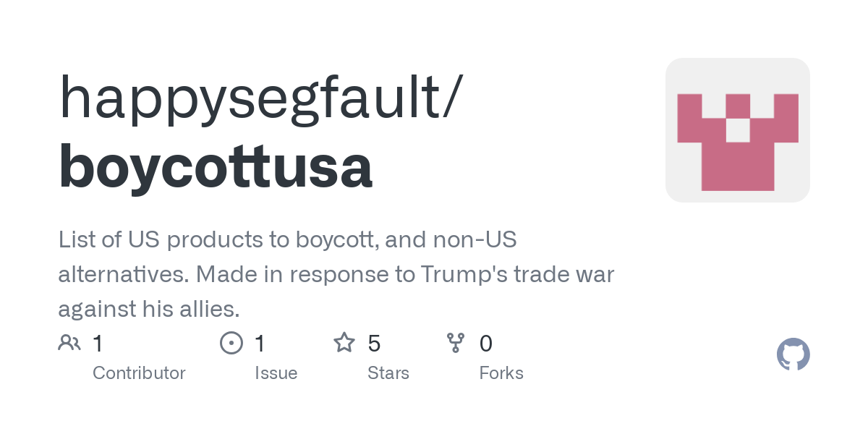Click the issue count number 1
Image resolution: width=868 pixels, height=434 pixels.
coord(260,344)
